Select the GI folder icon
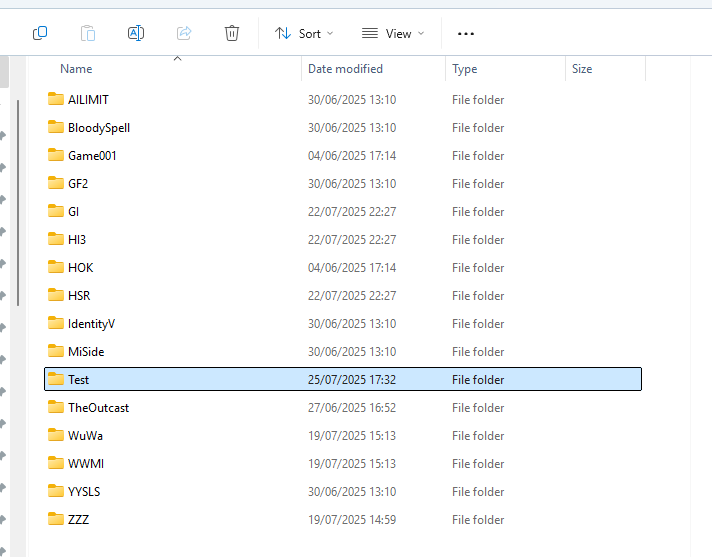This screenshot has width=712, height=557. (x=56, y=211)
